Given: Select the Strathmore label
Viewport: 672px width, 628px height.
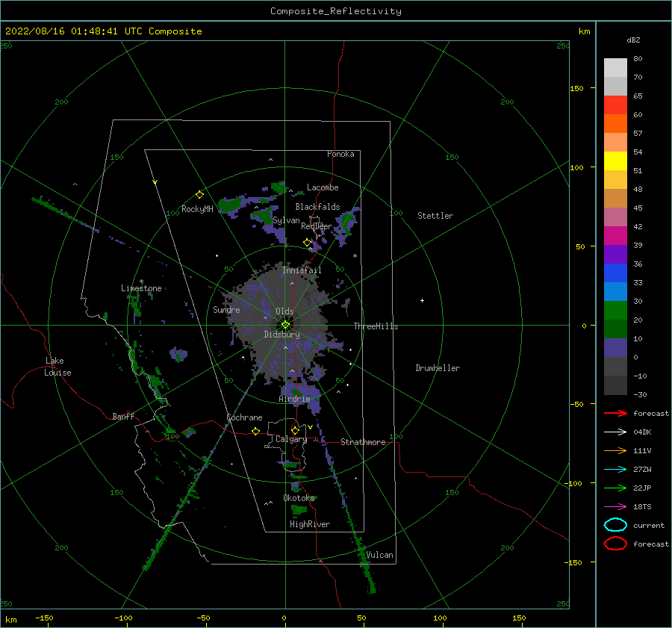Looking at the screenshot, I should (x=363, y=442).
